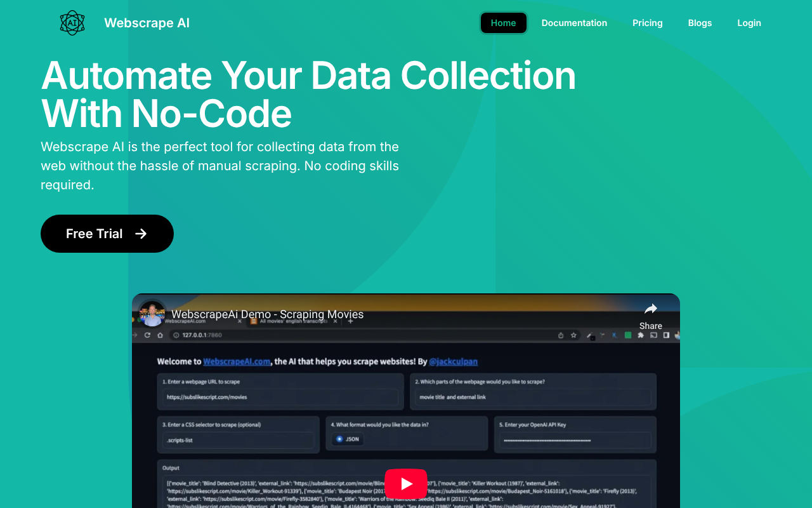Click the bookmark star in demo browser
Viewport: 812px width, 508px height.
click(x=573, y=335)
